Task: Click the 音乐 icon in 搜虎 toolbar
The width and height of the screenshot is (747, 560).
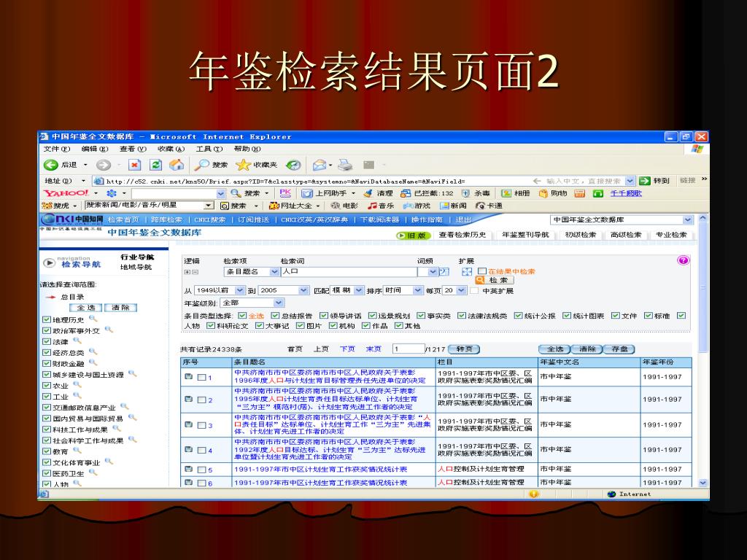Action: pyautogui.click(x=372, y=206)
